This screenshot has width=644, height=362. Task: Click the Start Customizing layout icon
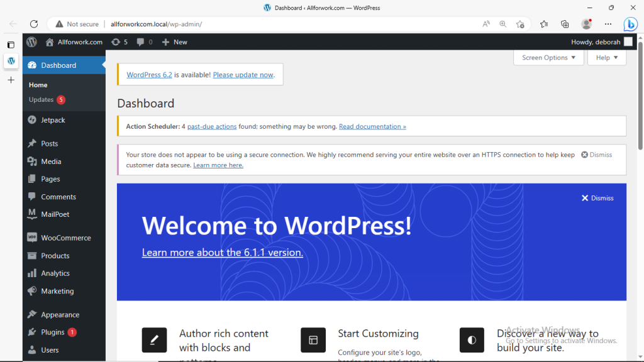point(313,340)
